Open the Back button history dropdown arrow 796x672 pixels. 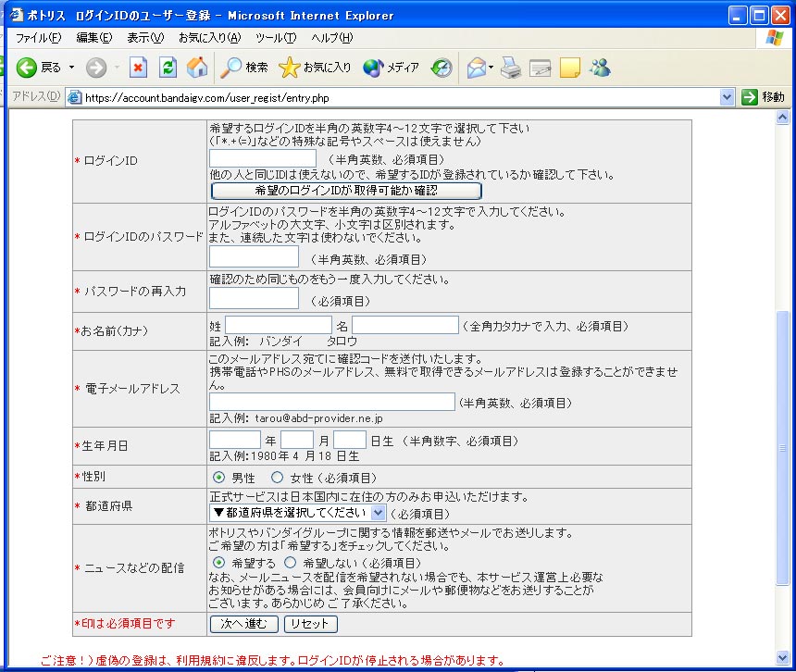[x=71, y=68]
